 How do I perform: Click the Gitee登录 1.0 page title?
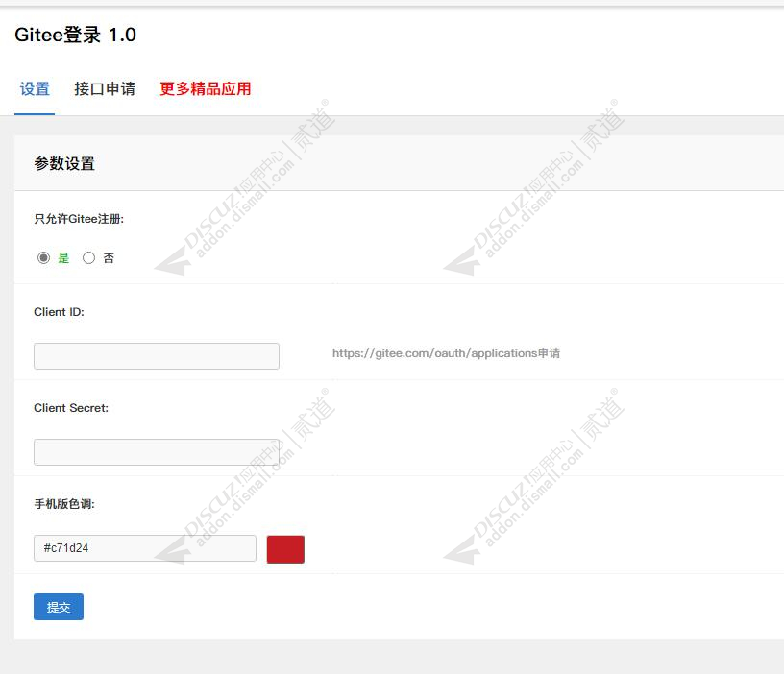[76, 35]
